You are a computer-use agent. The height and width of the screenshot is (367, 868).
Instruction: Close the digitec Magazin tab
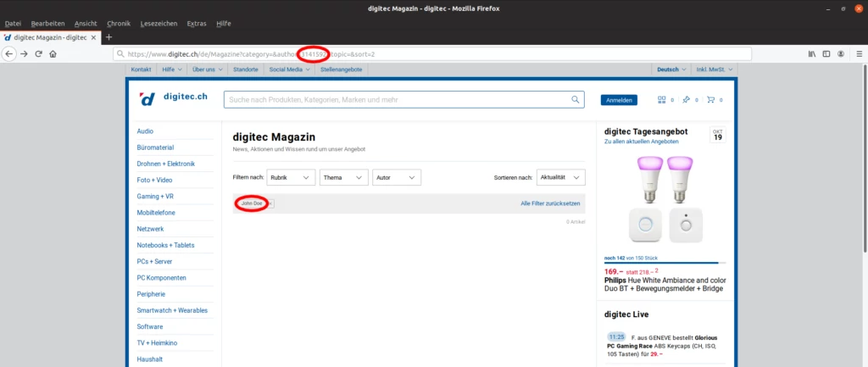[93, 37]
